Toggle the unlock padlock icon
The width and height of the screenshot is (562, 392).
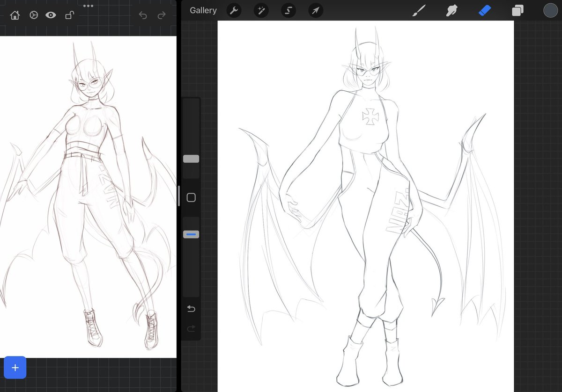click(69, 15)
